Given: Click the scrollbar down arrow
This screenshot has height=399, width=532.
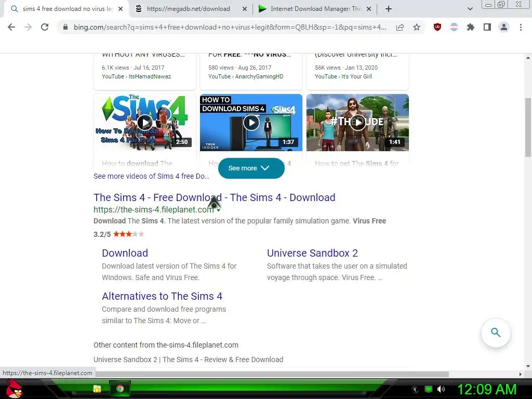Looking at the screenshot, I should point(528,366).
